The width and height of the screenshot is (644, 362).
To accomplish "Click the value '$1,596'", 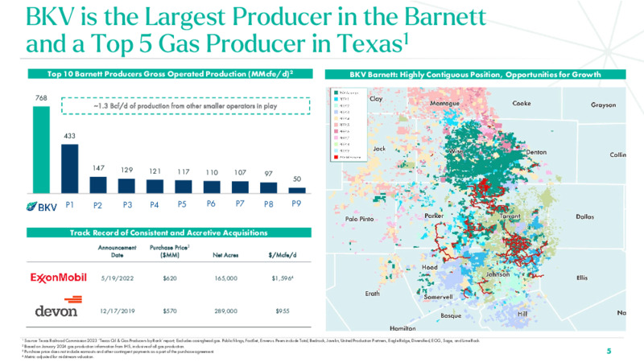I will (283, 278).
